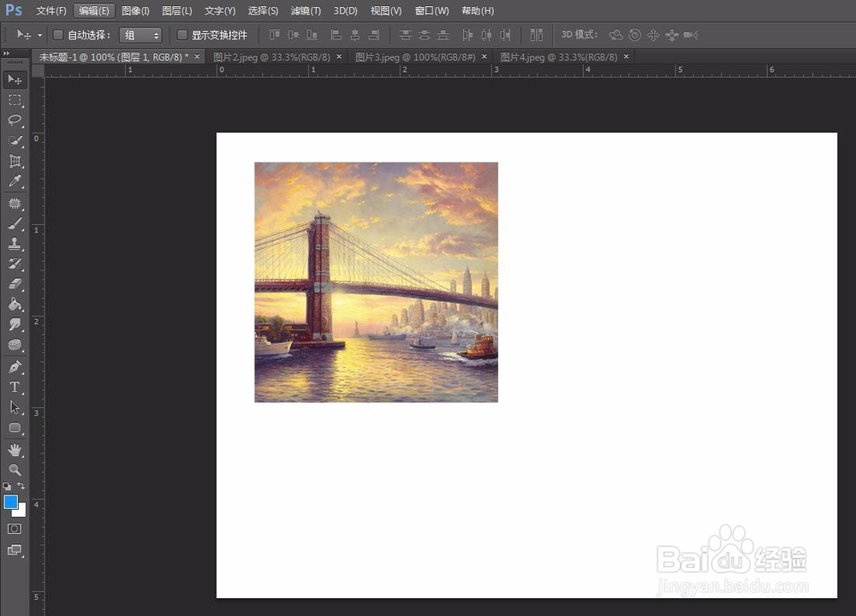Open the 文件(F) menu

(51, 11)
